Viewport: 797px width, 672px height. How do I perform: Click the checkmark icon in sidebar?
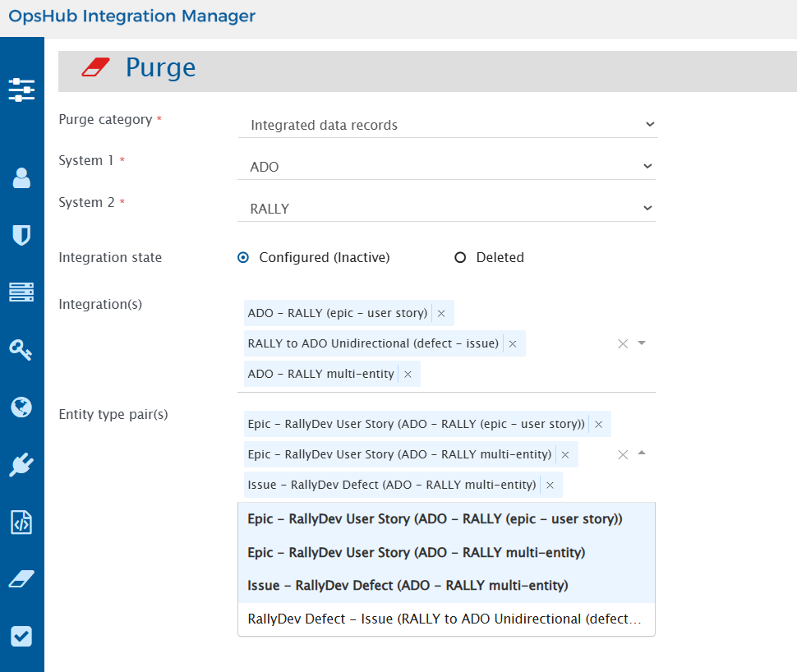[x=21, y=637]
